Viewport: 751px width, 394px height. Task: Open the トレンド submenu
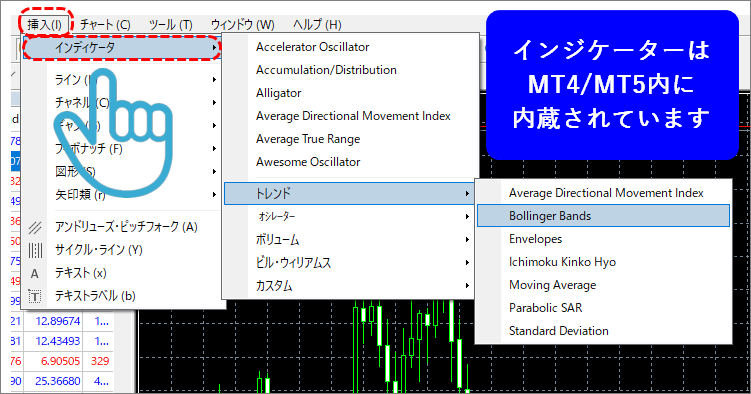pyautogui.click(x=349, y=193)
